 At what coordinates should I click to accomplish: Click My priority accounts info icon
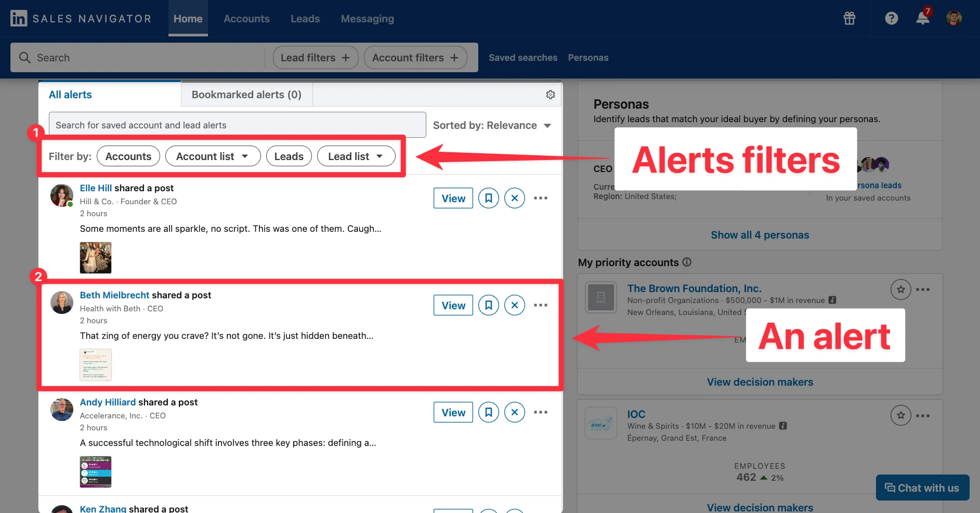687,262
